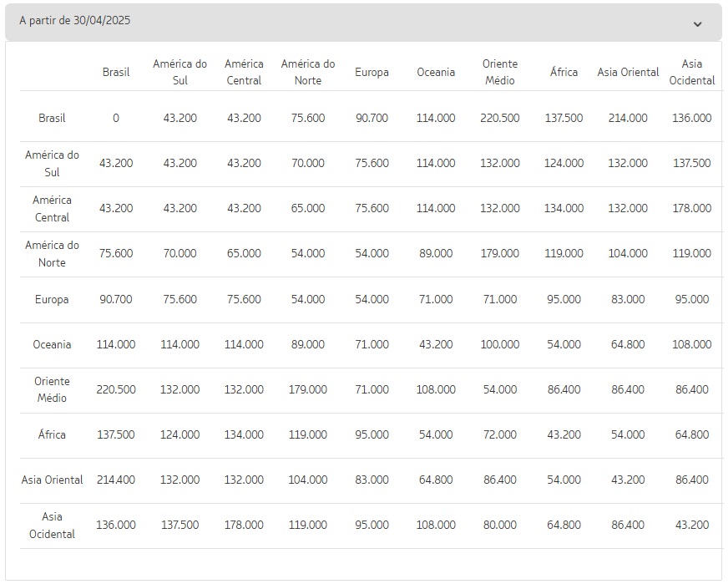Select the Brasil column header
The height and width of the screenshot is (584, 728).
tap(116, 72)
